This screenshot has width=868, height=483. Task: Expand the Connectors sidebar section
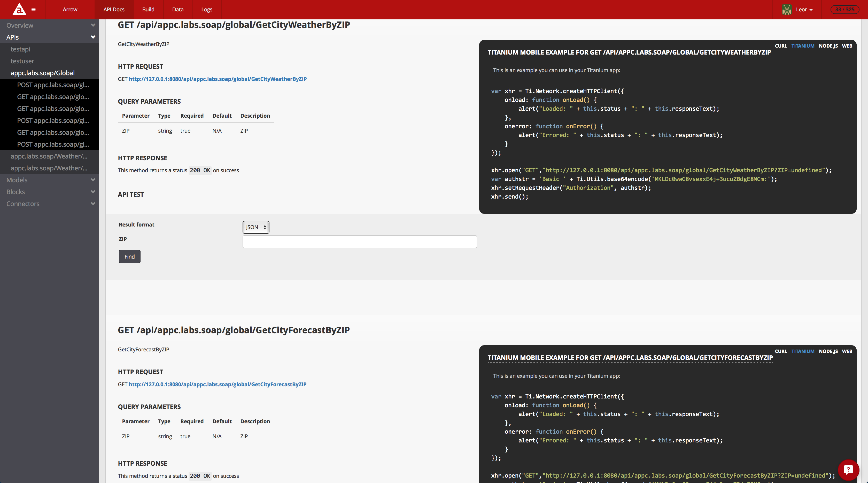[x=93, y=203]
